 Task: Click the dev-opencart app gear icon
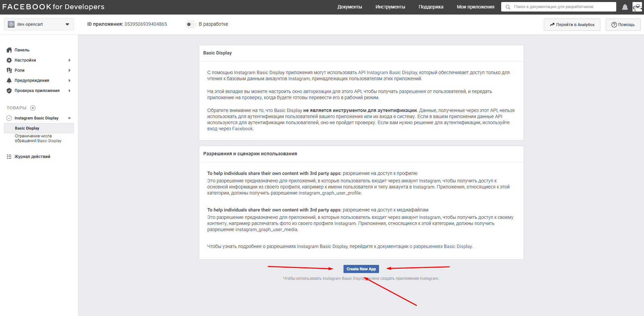point(11,24)
